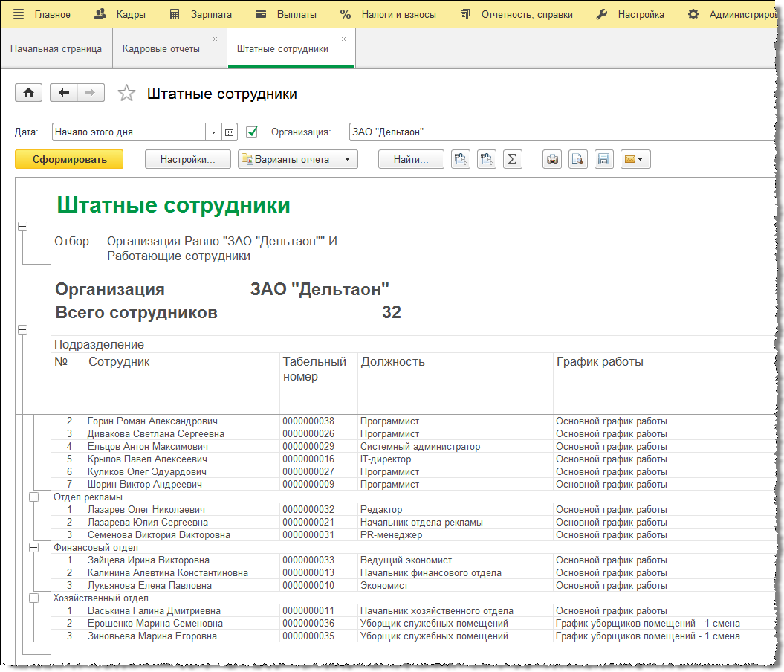This screenshot has width=784, height=672.
Task: Add report to favorites with star icon
Action: pyautogui.click(x=126, y=93)
